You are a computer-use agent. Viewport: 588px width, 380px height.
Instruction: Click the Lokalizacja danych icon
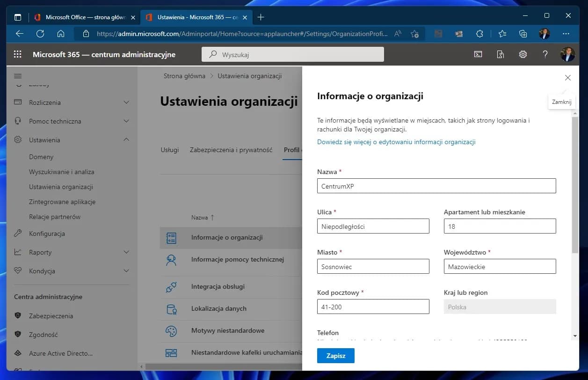[172, 309]
